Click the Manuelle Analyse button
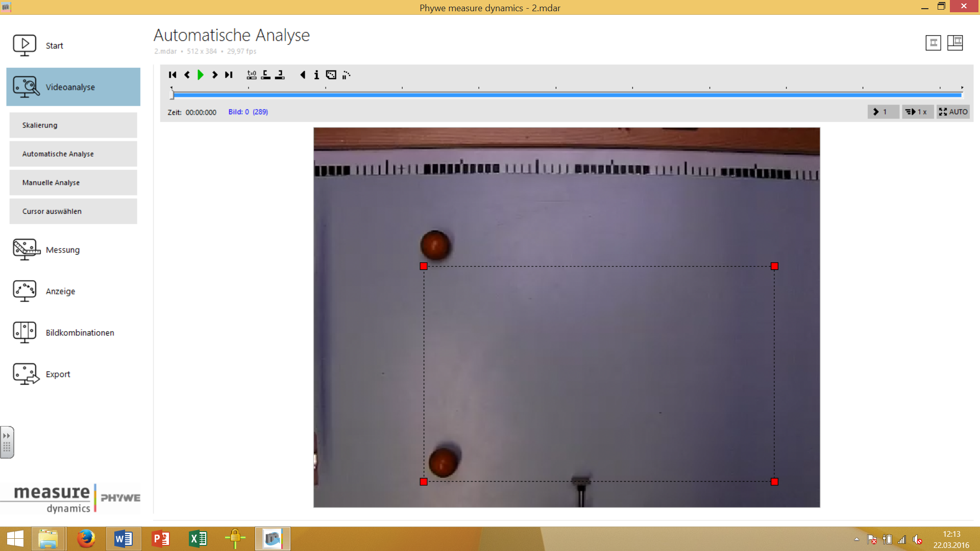 click(x=73, y=183)
